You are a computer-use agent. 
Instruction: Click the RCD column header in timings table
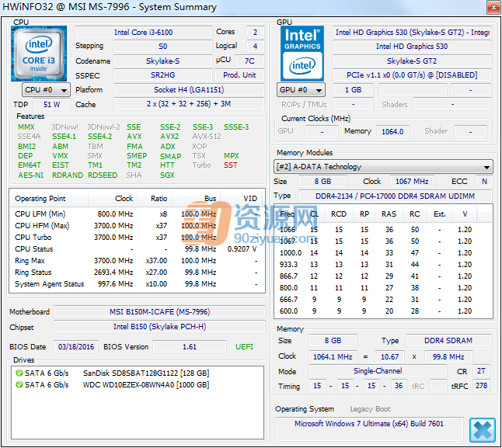click(x=339, y=214)
